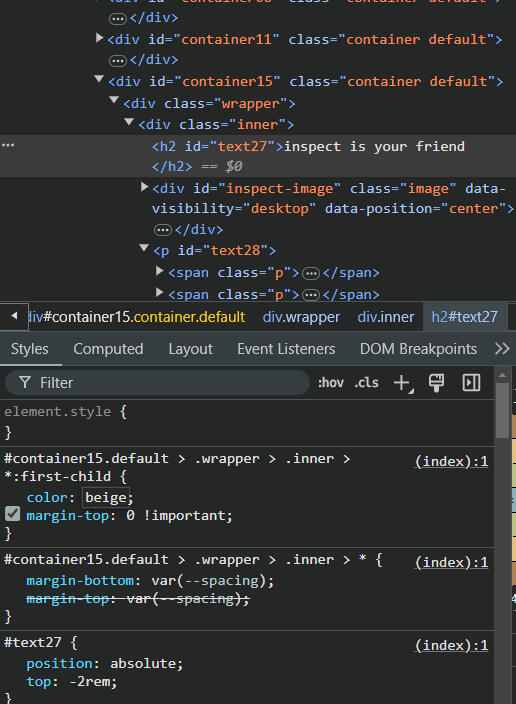Open the (index):1 link for the #text27 rule
516x704 pixels.
pyautogui.click(x=451, y=646)
